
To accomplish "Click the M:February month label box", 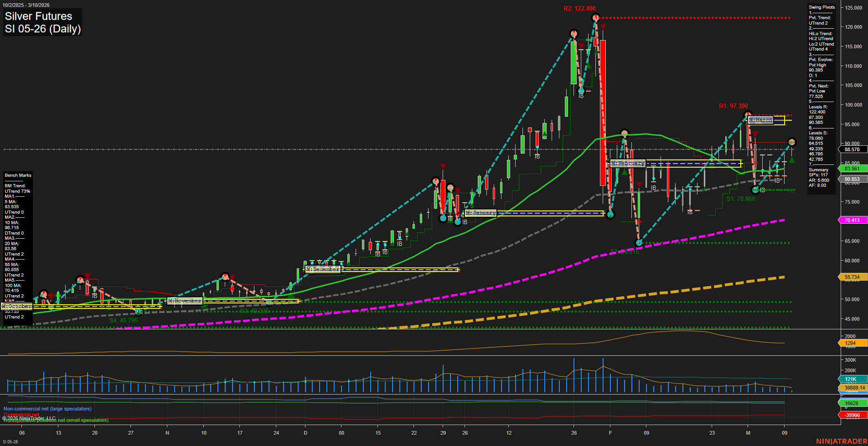I will (x=628, y=163).
